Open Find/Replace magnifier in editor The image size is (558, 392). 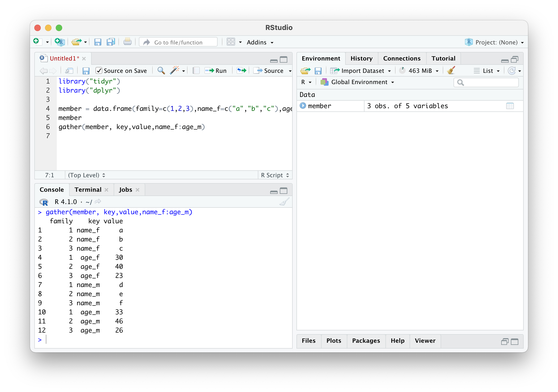tap(161, 70)
